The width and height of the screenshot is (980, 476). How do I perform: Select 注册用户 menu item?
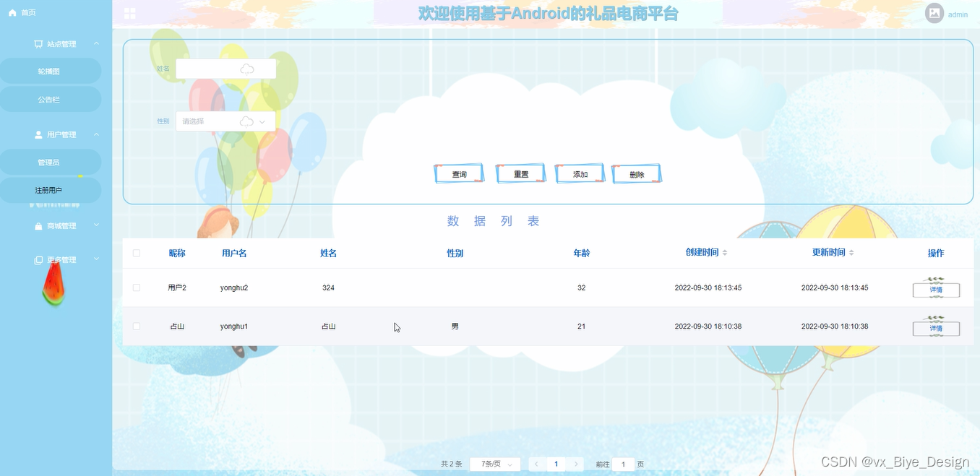click(49, 190)
